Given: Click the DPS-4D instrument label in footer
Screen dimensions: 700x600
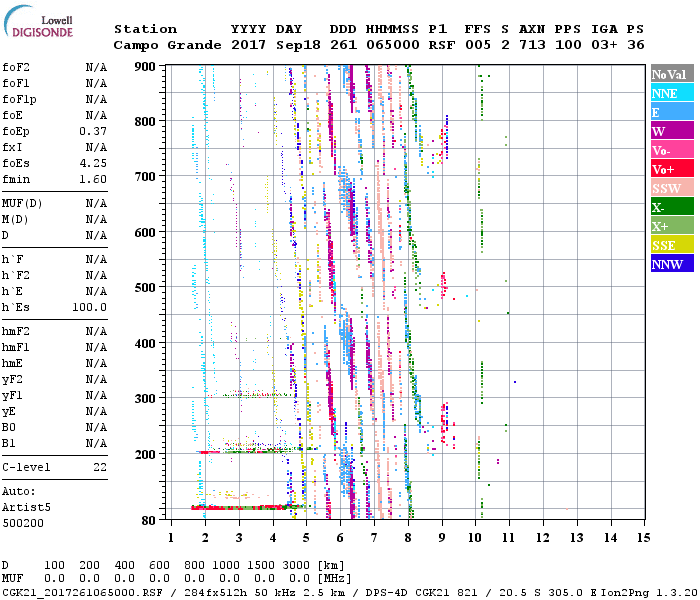Looking at the screenshot, I should (x=386, y=593).
